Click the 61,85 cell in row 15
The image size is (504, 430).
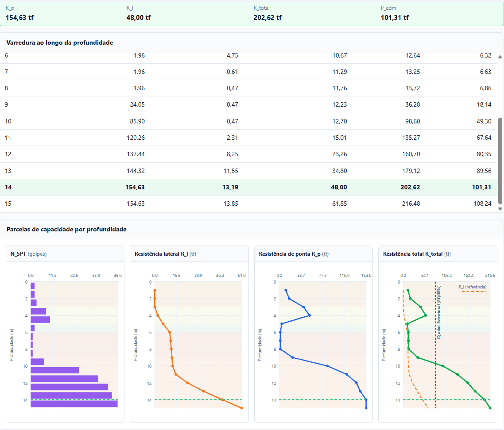tap(340, 203)
